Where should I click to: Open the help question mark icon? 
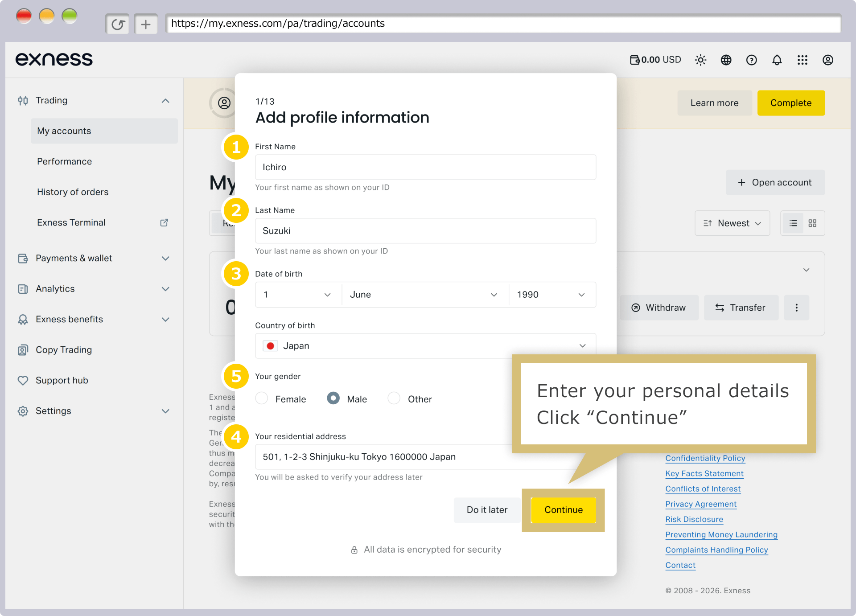click(751, 60)
